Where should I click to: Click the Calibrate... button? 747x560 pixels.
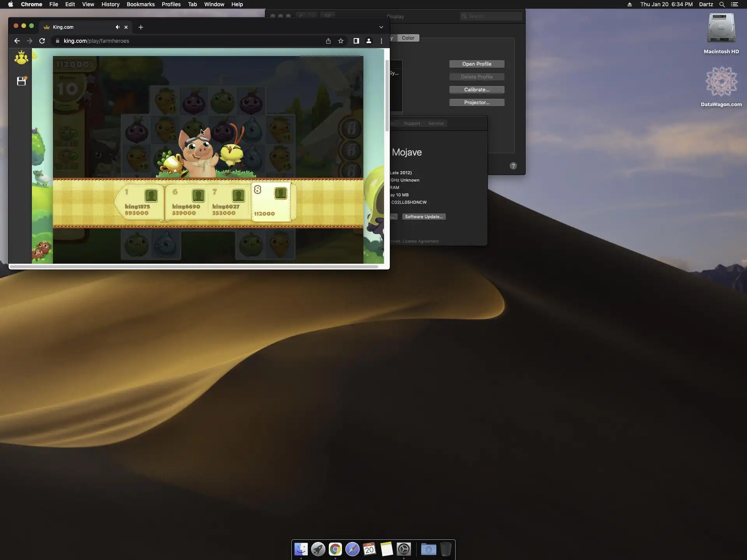coord(477,89)
